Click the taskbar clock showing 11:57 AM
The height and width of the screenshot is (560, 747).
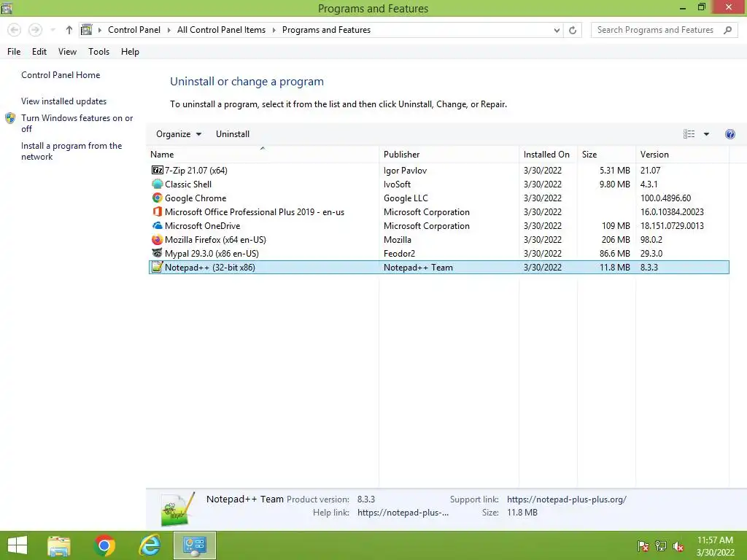(x=715, y=546)
